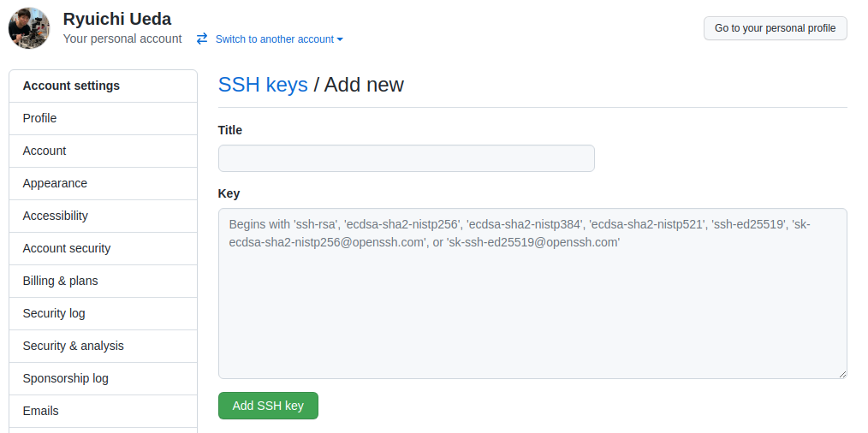Screen dimensions: 868x433
Task: Click the Ryuichi Ueda profile avatar
Action: point(29,28)
